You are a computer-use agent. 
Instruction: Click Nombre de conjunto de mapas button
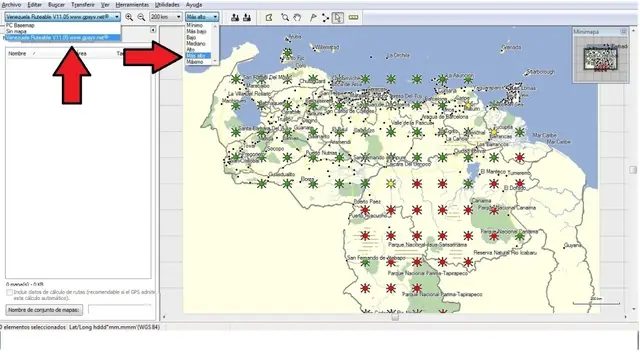tap(44, 310)
